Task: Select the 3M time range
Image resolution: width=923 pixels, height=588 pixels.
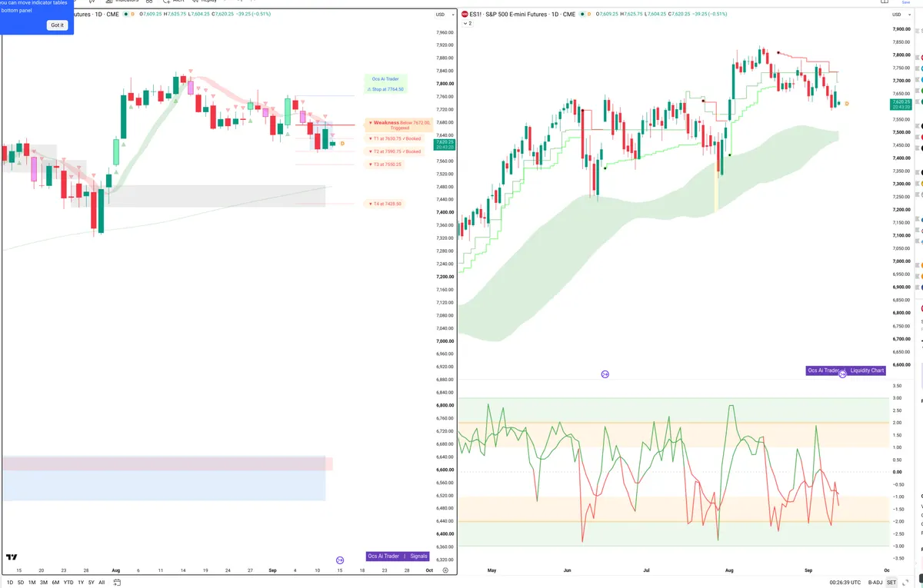Action: pyautogui.click(x=44, y=583)
